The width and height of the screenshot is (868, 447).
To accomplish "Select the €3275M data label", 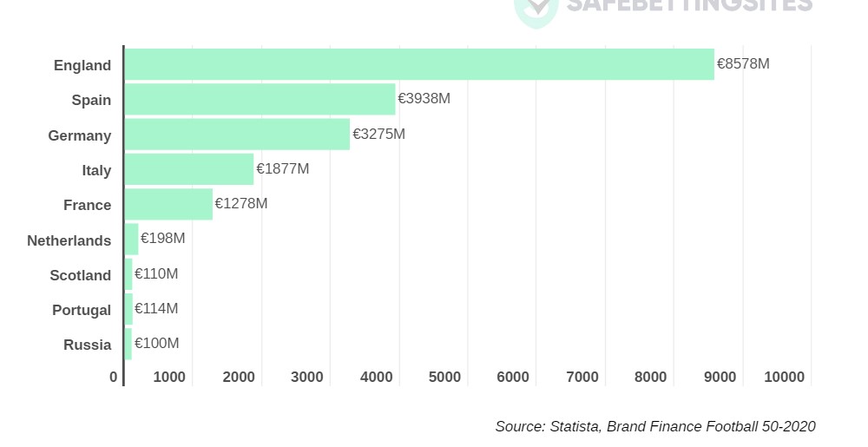I will [x=378, y=134].
